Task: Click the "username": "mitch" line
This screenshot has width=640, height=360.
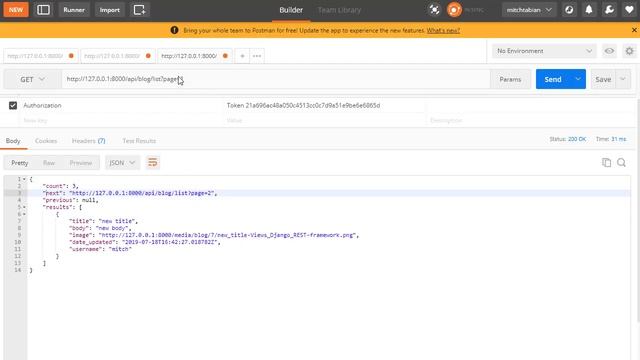Action: [100, 249]
